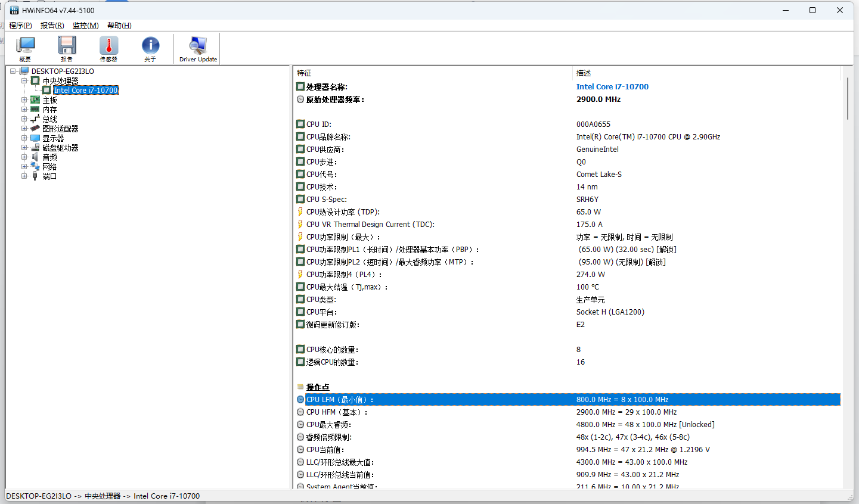Image resolution: width=859 pixels, height=504 pixels.
Task: Expand the 内存 tree branch
Action: [24, 110]
